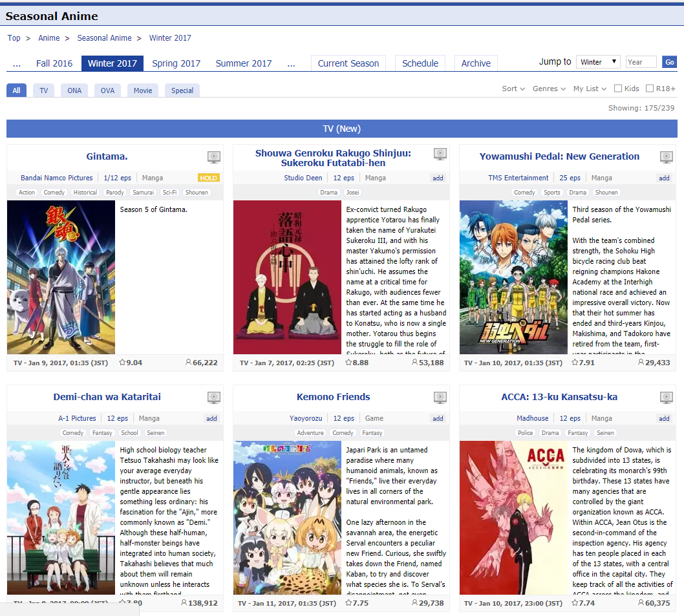This screenshot has width=684, height=616.
Task: Open video icon for Shouwa Genroku Rakugo Shinjuu
Action: (440, 154)
